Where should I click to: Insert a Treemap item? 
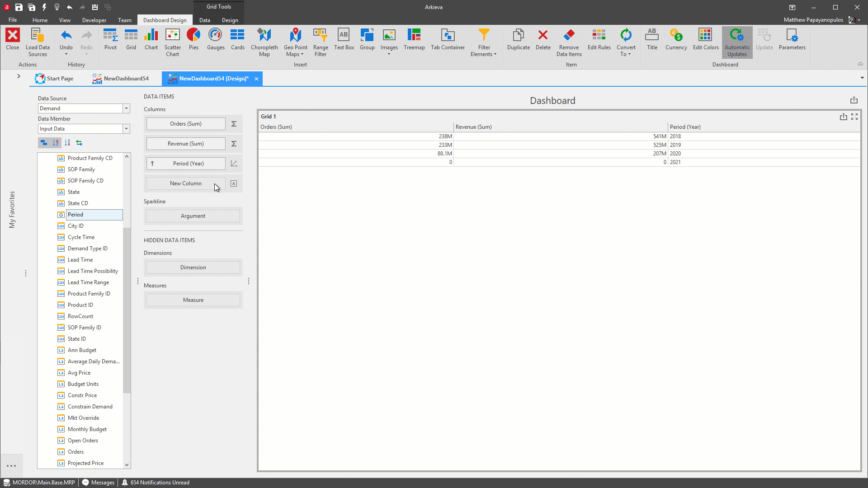(x=414, y=39)
